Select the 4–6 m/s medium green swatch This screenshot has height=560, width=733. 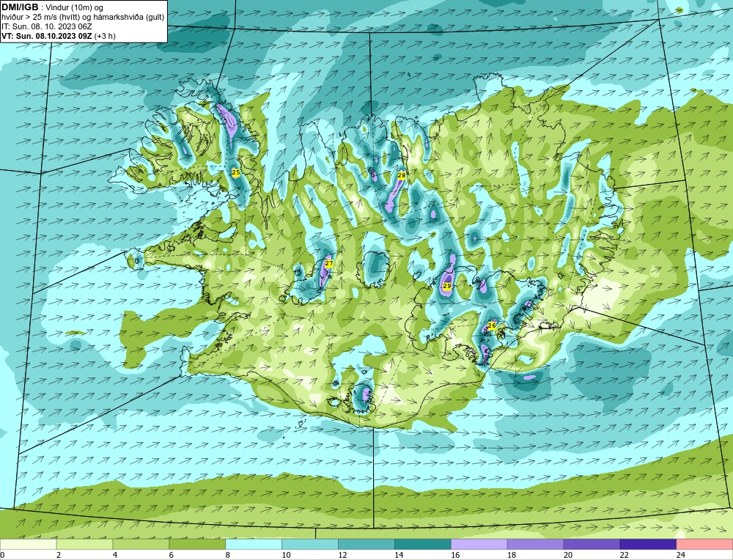tap(141, 545)
